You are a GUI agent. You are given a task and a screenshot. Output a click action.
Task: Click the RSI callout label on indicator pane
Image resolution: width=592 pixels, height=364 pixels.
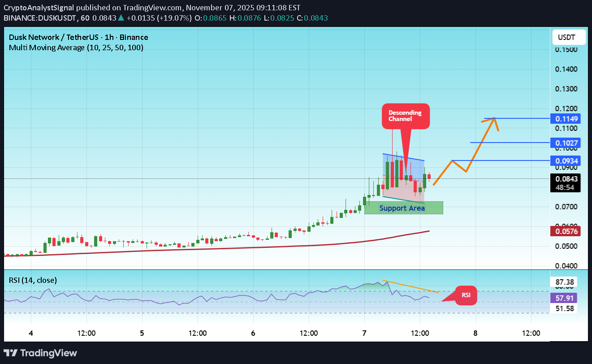pos(466,295)
